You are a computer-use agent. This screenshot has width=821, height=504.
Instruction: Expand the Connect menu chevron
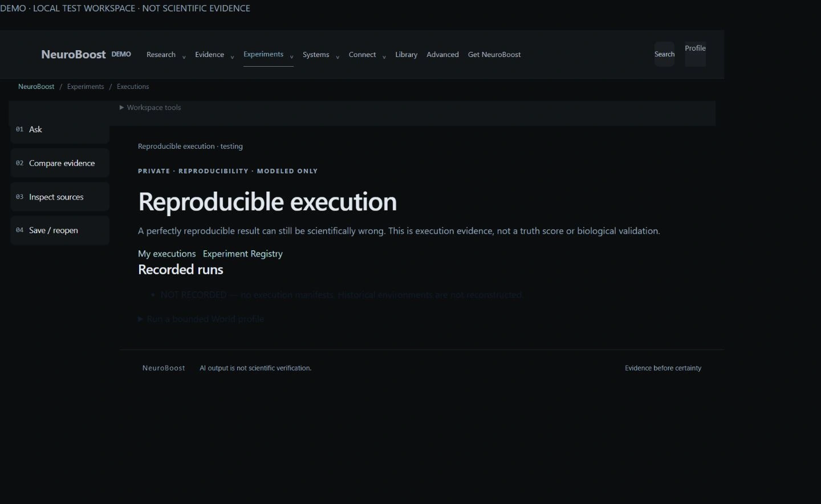point(384,56)
